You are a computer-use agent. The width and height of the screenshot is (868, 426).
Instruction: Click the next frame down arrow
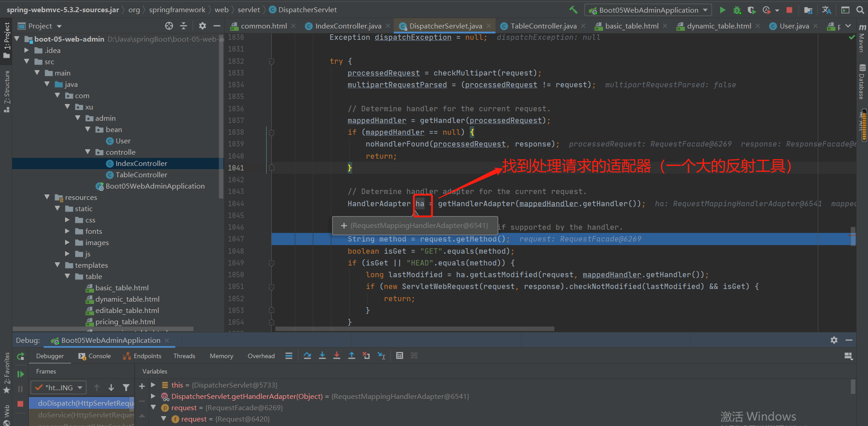pyautogui.click(x=111, y=388)
